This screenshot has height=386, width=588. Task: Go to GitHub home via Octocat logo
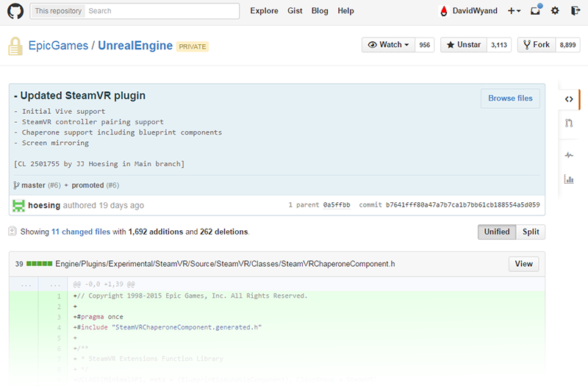pos(15,11)
